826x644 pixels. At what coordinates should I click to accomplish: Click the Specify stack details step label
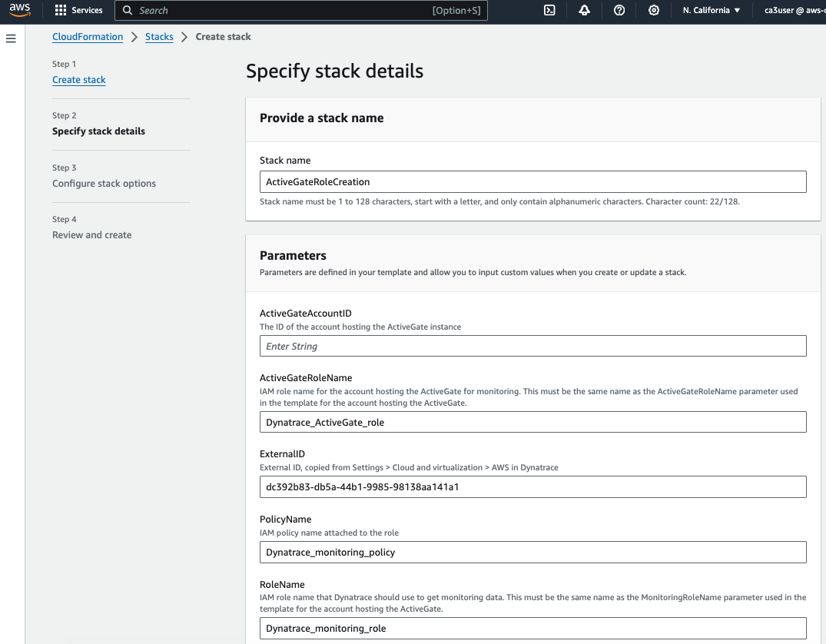pyautogui.click(x=98, y=131)
